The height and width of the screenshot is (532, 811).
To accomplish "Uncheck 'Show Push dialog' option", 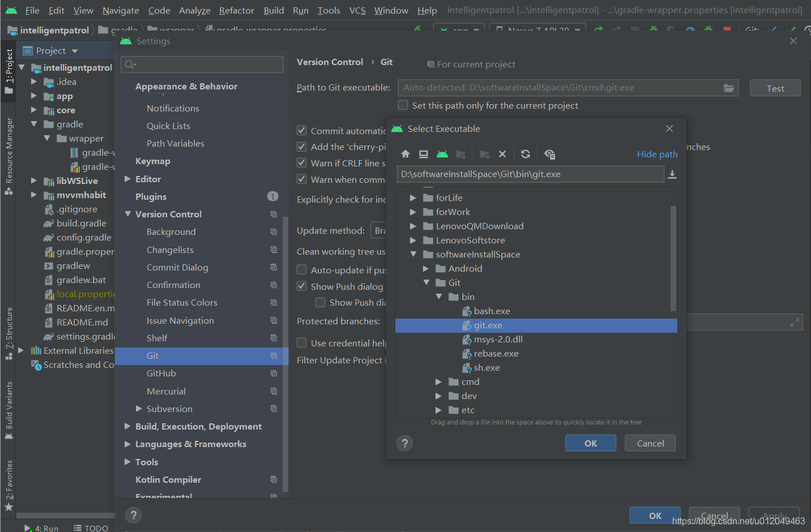I will pyautogui.click(x=302, y=286).
